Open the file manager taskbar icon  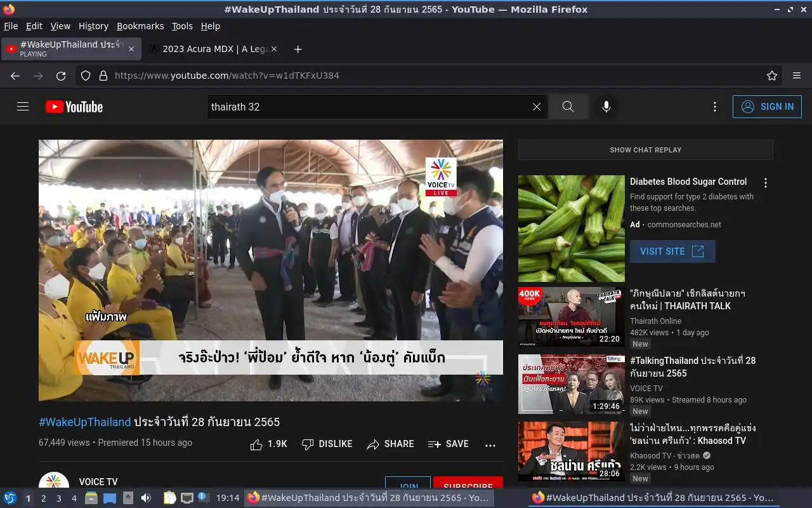pos(91,498)
